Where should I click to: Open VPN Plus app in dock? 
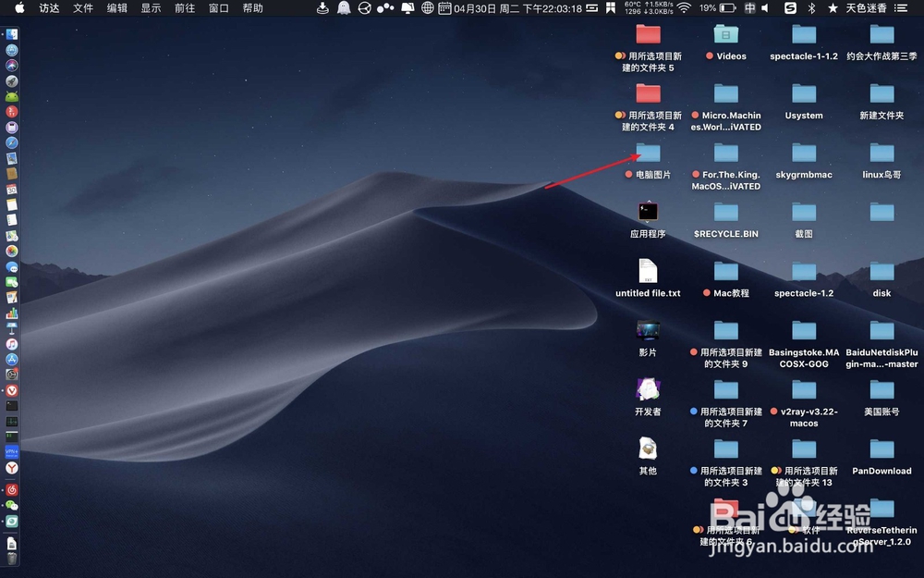click(x=12, y=452)
